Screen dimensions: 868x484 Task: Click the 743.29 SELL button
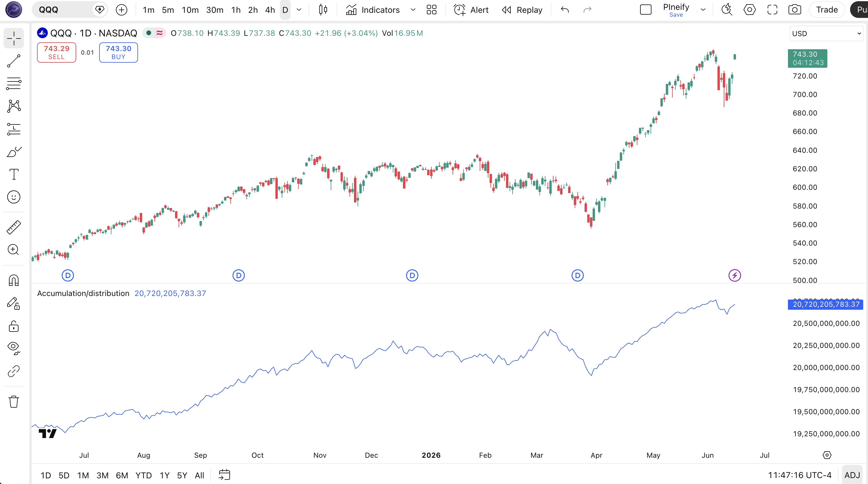point(57,53)
